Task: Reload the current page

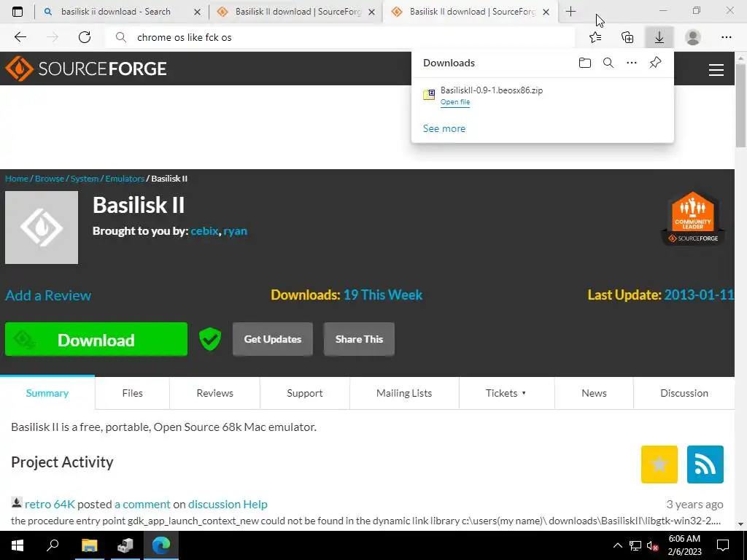Action: click(85, 37)
